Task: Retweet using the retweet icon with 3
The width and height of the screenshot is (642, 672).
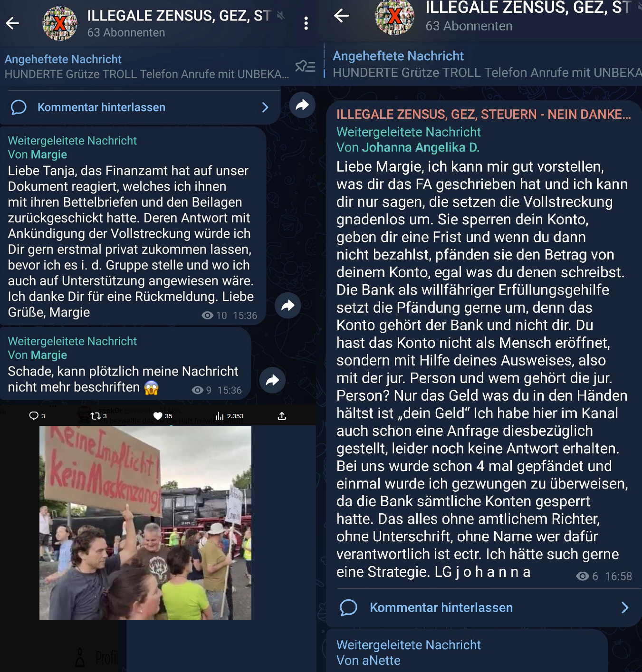Action: pyautogui.click(x=96, y=416)
